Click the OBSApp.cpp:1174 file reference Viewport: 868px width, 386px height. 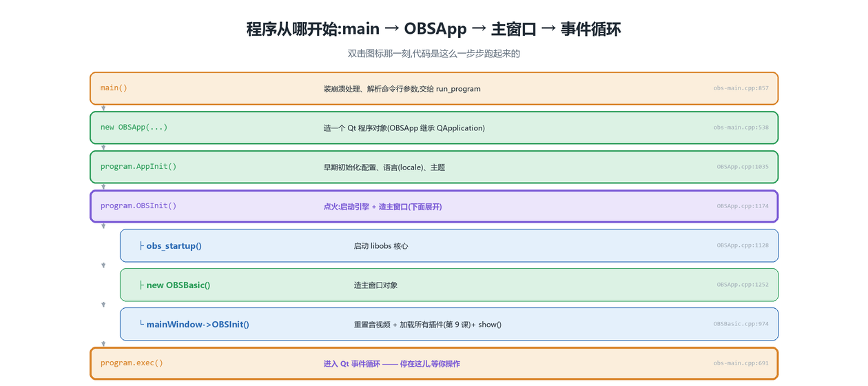(743, 206)
